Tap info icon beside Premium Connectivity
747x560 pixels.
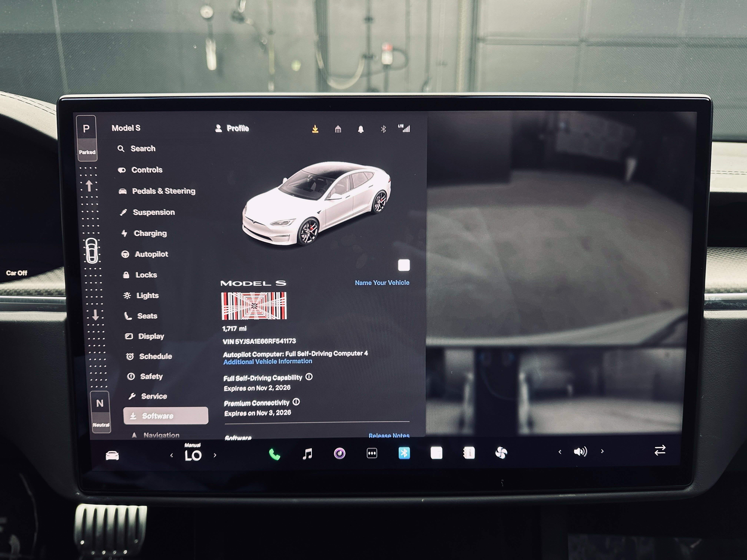tap(296, 402)
